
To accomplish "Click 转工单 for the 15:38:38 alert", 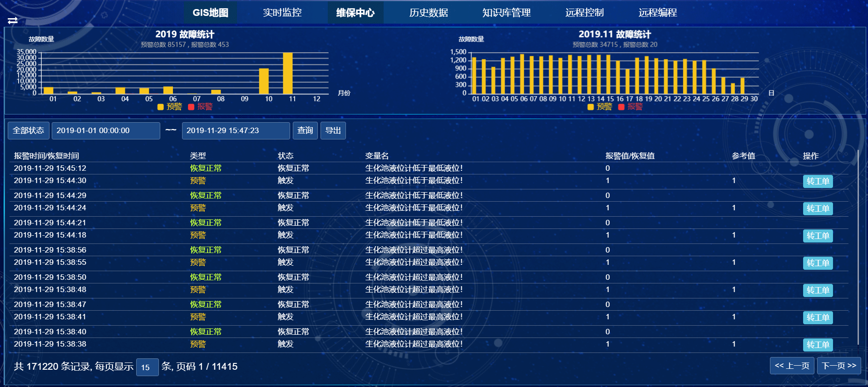I will click(x=818, y=345).
